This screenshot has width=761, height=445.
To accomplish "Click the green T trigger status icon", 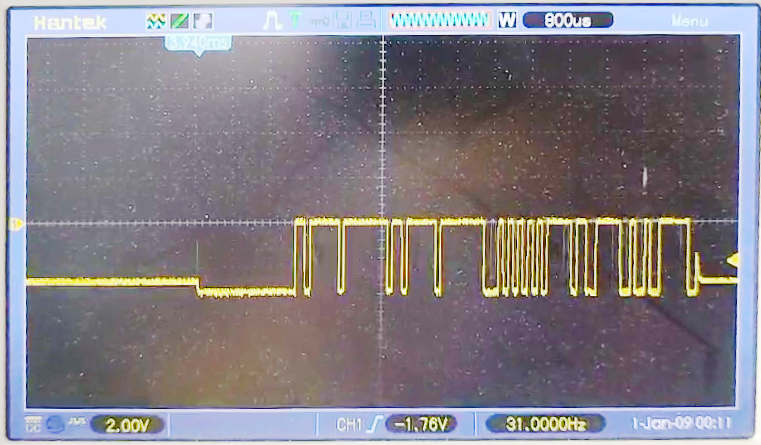I will coord(296,20).
